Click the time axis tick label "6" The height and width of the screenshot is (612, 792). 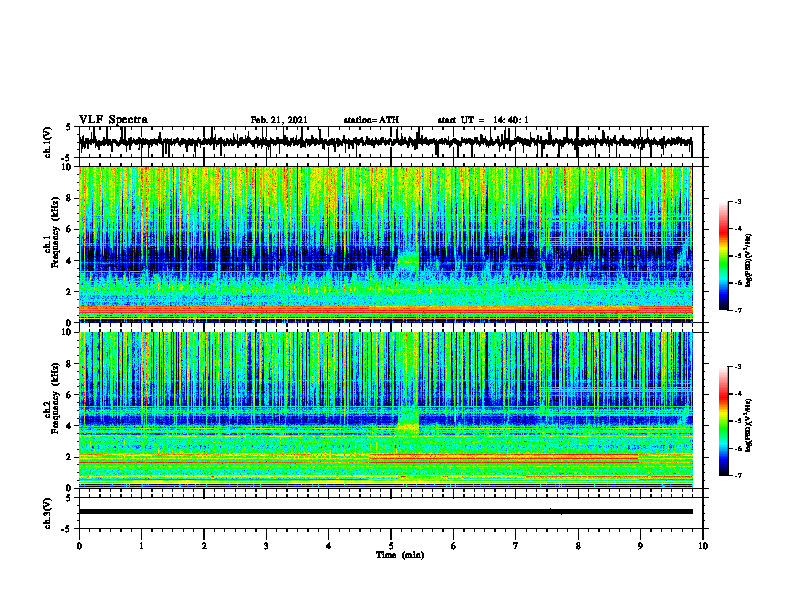tap(454, 546)
